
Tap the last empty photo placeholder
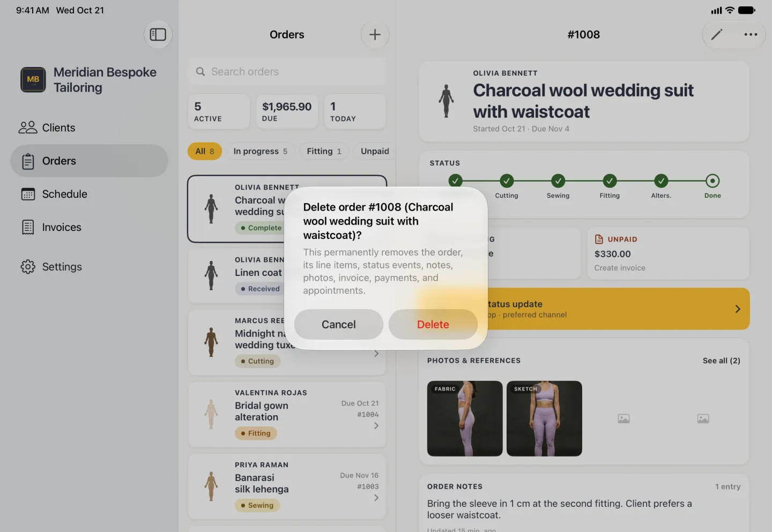click(x=703, y=418)
